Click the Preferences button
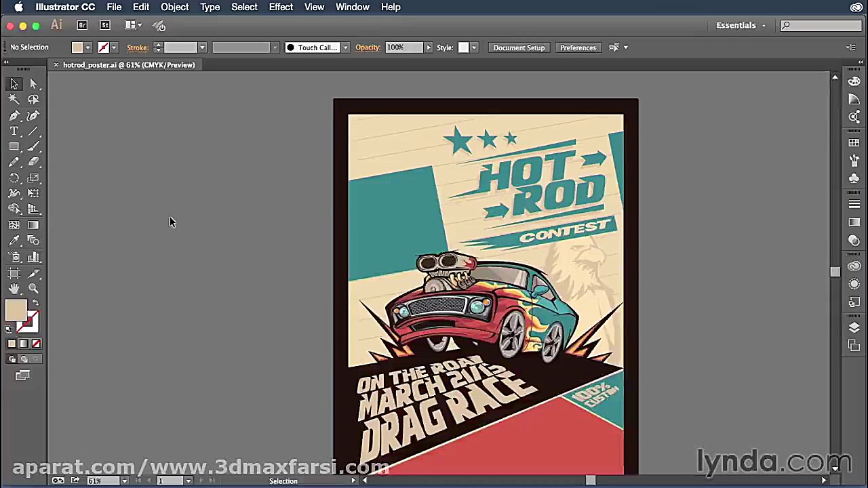The width and height of the screenshot is (868, 488). [578, 47]
